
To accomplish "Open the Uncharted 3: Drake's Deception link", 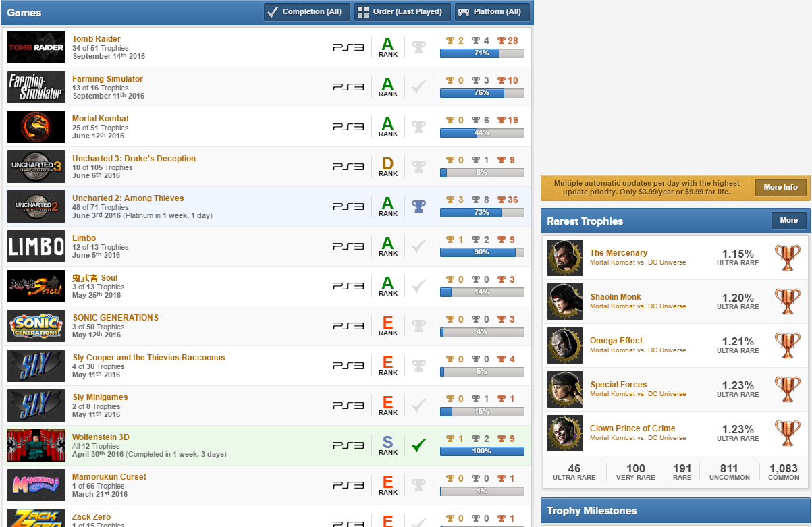I will (x=134, y=158).
